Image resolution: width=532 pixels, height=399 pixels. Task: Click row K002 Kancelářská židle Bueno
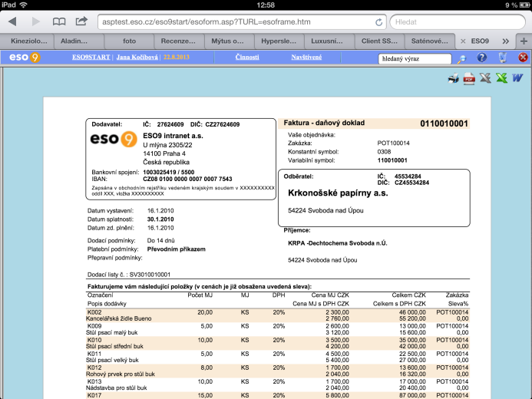278,315
